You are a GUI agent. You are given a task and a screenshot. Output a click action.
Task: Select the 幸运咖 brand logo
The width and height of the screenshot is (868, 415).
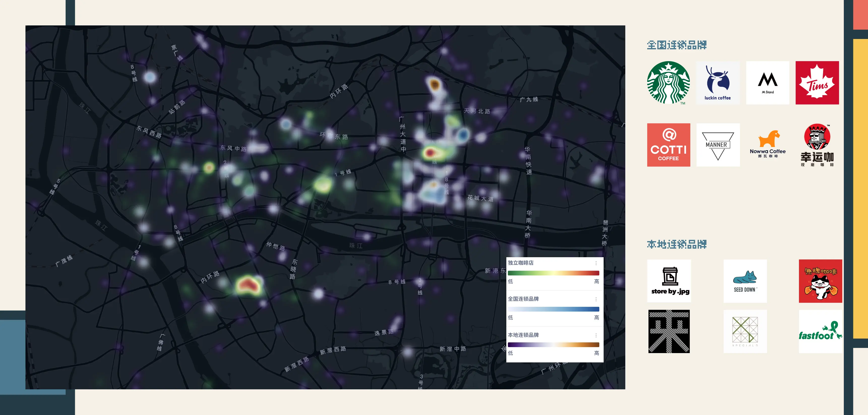click(x=817, y=145)
